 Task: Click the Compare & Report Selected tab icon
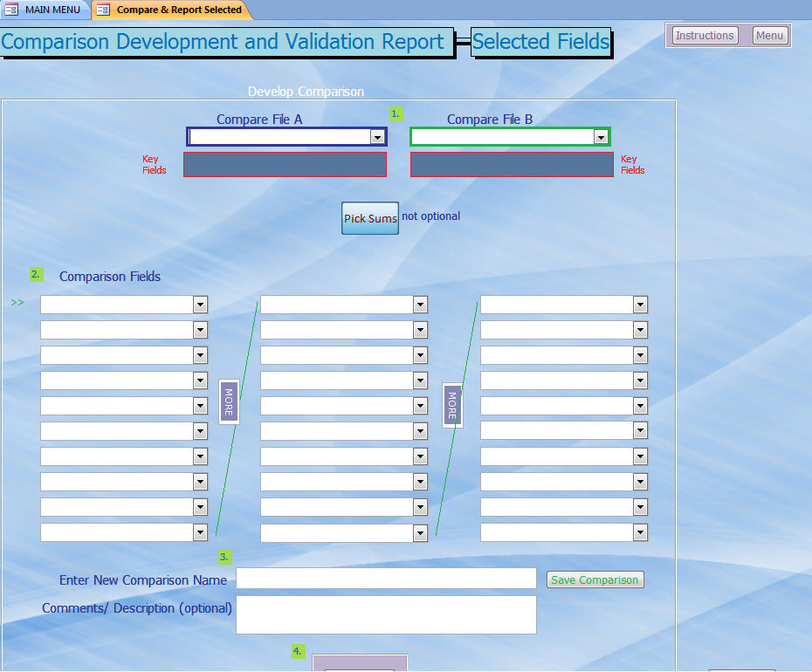pos(103,10)
